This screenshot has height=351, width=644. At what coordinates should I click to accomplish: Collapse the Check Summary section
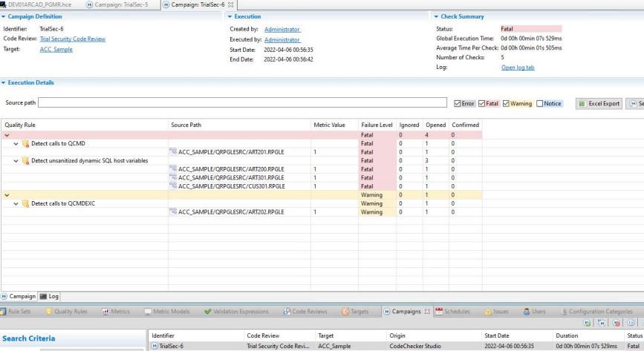click(x=436, y=17)
